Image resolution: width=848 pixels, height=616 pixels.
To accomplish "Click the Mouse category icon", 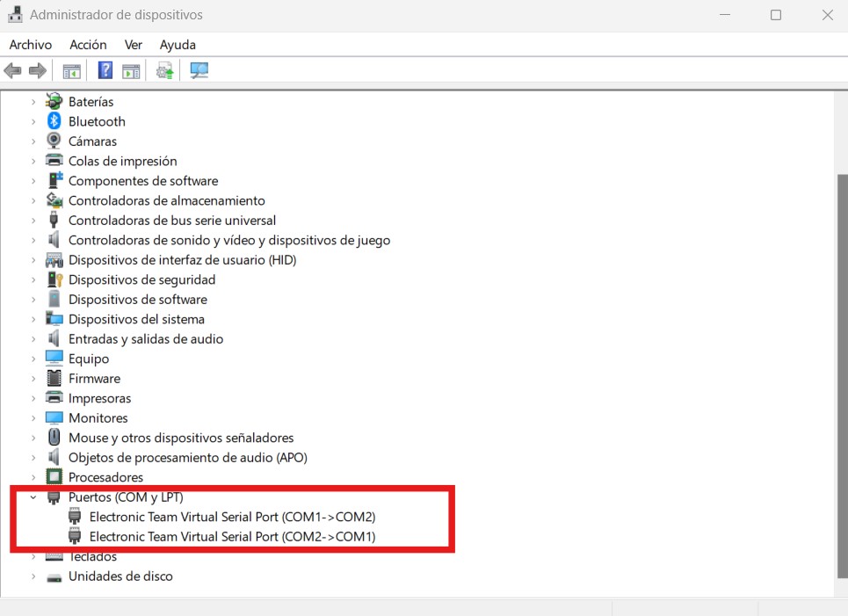I will pyautogui.click(x=54, y=437).
